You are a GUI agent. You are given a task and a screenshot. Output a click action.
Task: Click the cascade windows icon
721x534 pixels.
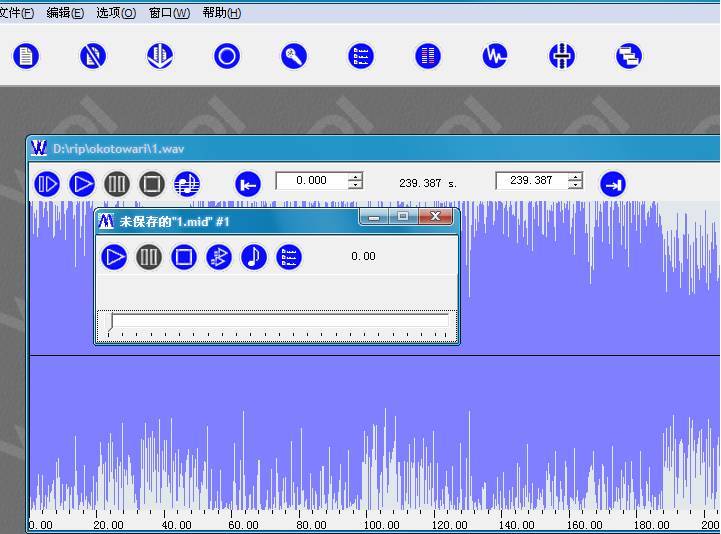click(x=629, y=56)
